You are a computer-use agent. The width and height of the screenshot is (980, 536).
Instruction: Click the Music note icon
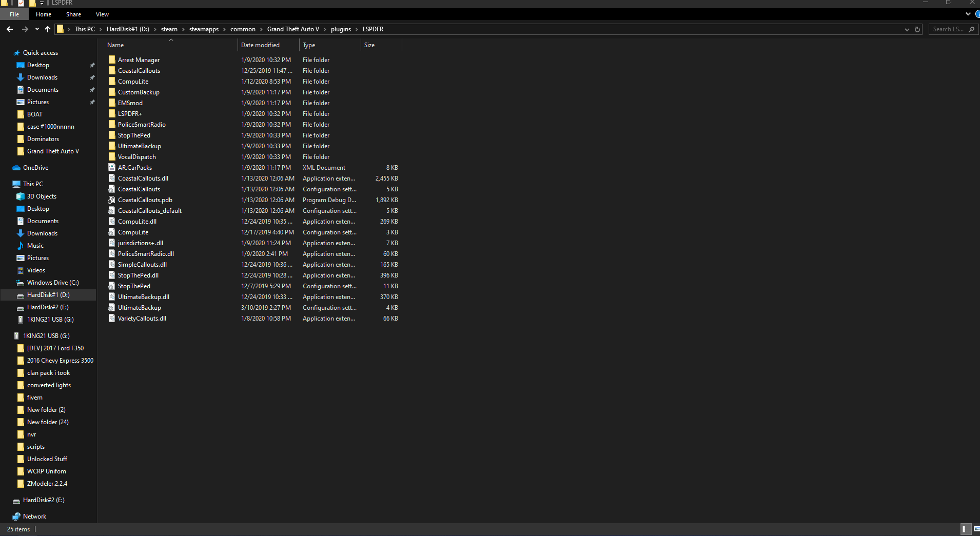click(x=21, y=246)
